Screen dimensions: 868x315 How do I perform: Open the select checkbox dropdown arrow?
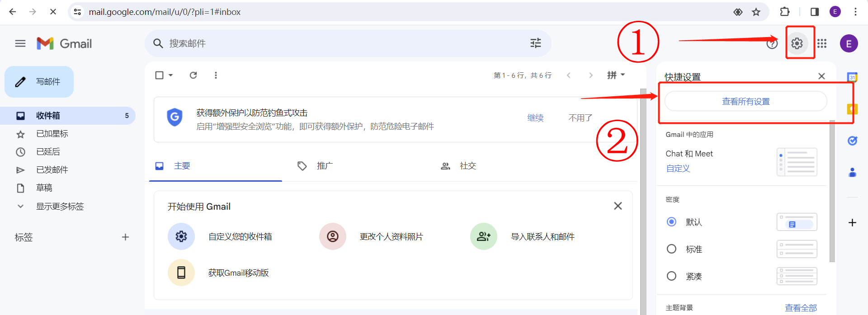click(x=171, y=75)
